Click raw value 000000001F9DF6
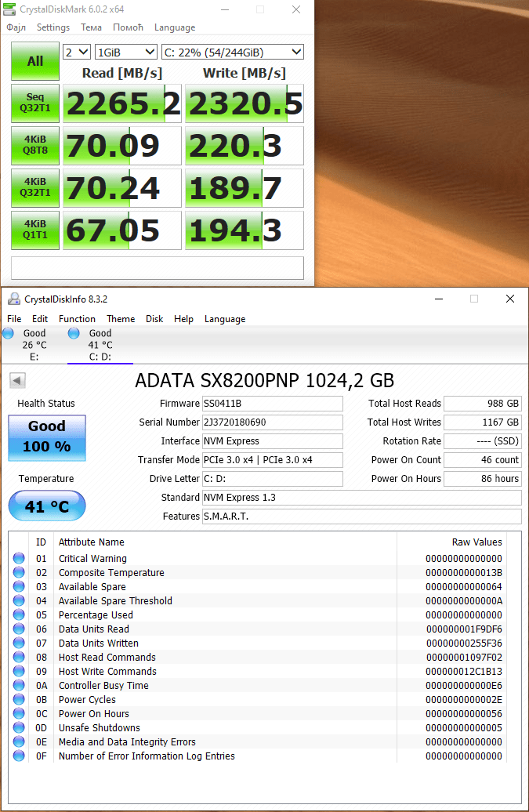 (464, 629)
